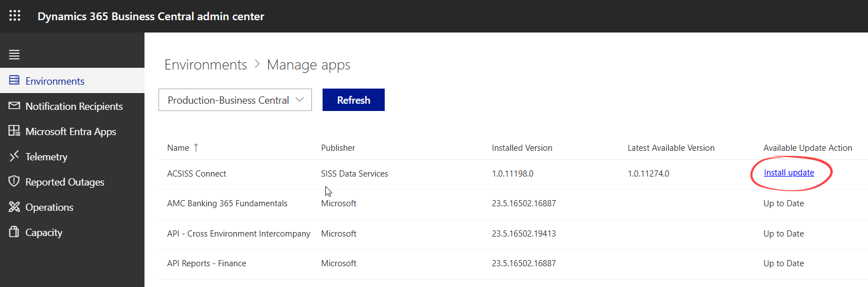Click Latest Available Version column header
The image size is (868, 287).
pos(671,148)
